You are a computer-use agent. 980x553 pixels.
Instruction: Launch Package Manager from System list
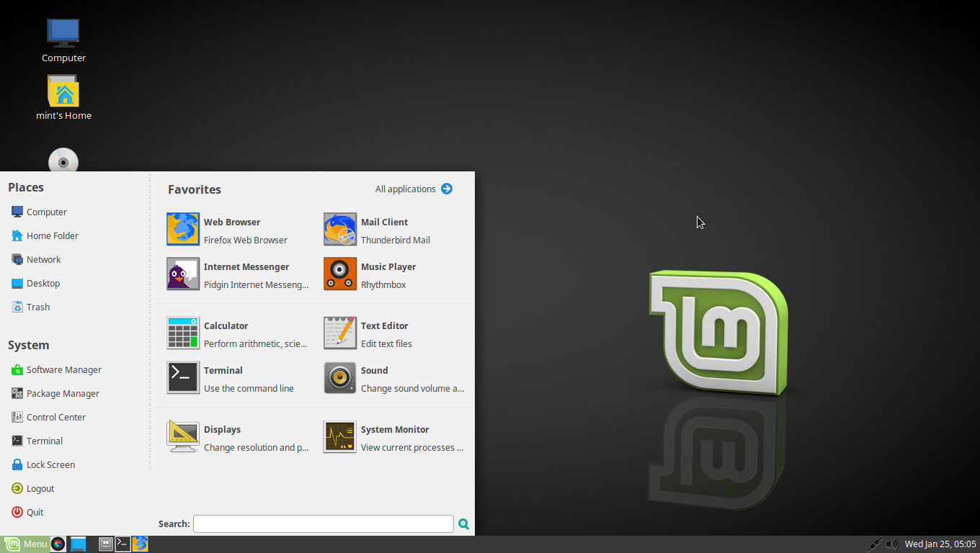pos(55,393)
